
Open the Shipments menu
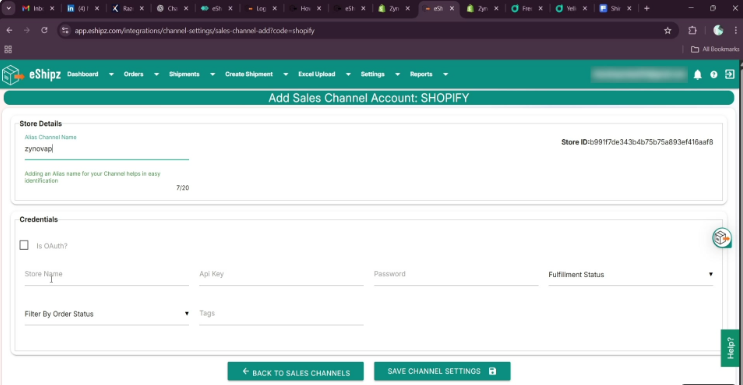click(184, 74)
